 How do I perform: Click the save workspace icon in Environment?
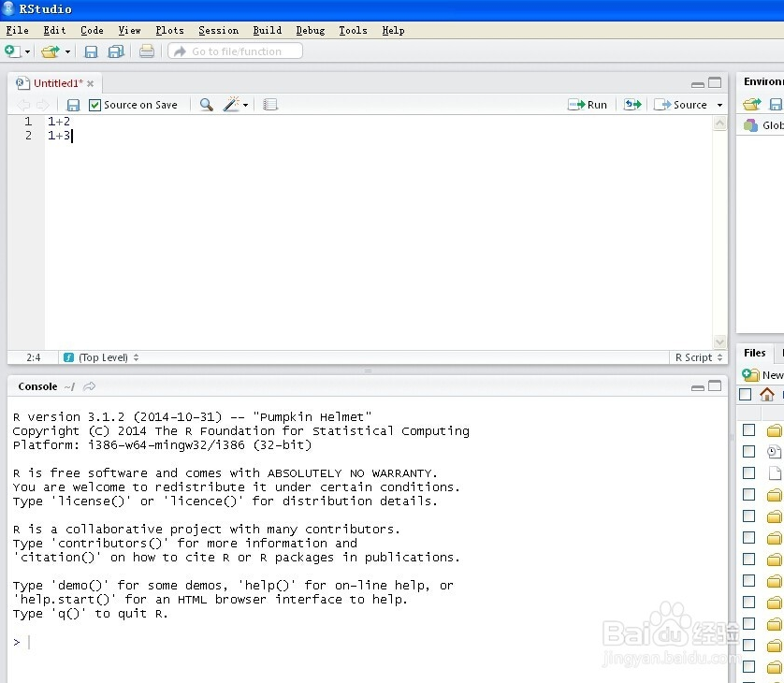pos(776,104)
